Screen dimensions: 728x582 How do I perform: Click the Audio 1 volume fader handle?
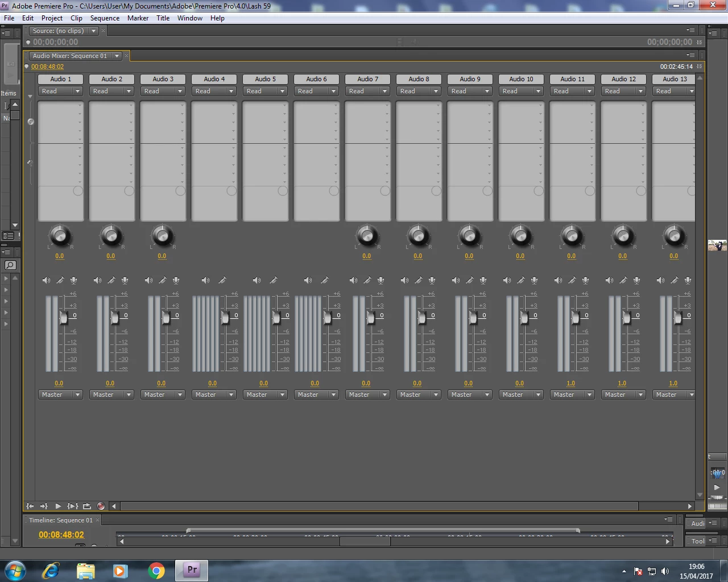click(63, 318)
